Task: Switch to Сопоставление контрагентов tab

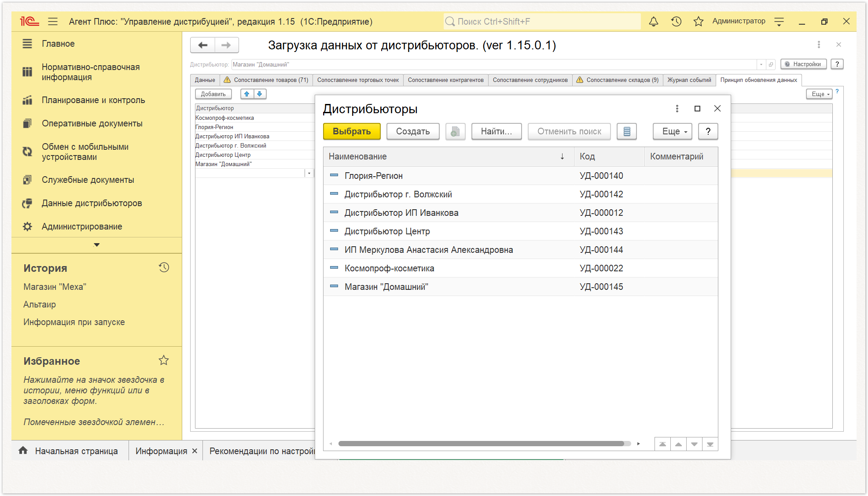Action: point(445,80)
